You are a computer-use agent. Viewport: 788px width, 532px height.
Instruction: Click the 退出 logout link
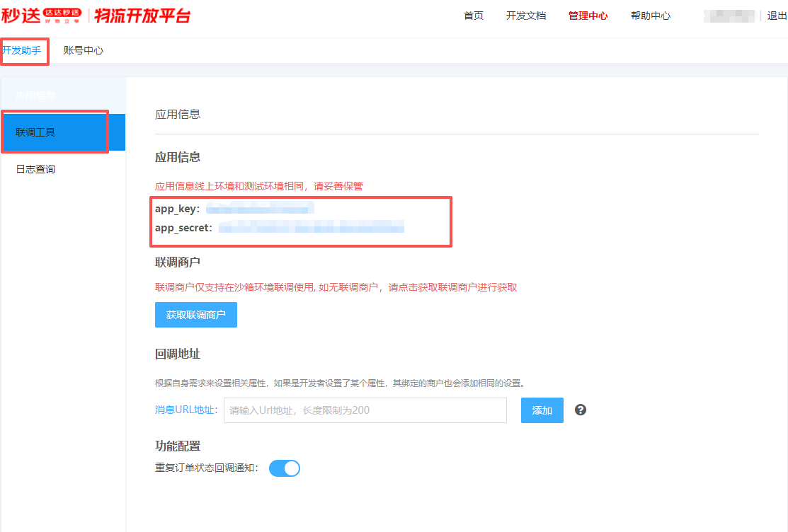[x=777, y=16]
